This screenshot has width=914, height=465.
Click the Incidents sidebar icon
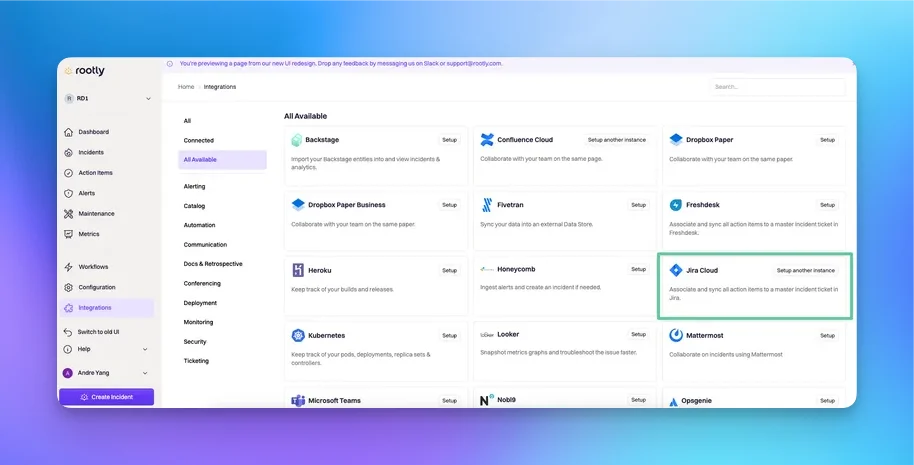(x=68, y=153)
